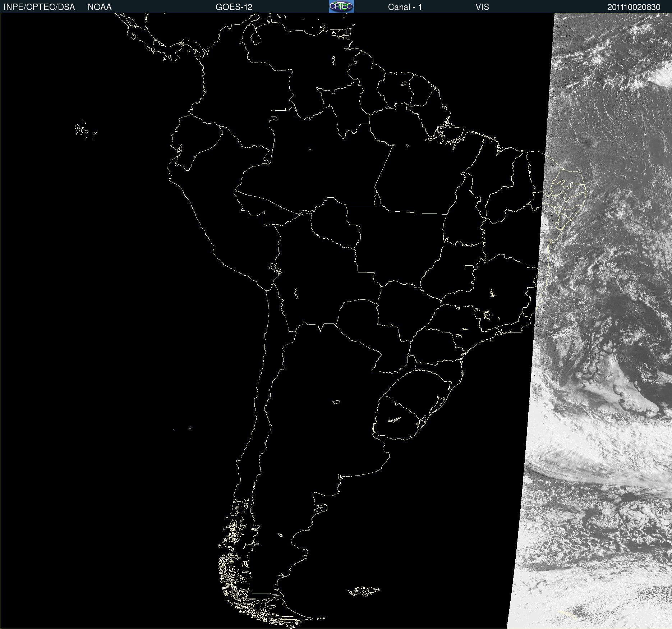The height and width of the screenshot is (629, 672).
Task: Click the CPTEC logo in header
Action: (x=341, y=6)
